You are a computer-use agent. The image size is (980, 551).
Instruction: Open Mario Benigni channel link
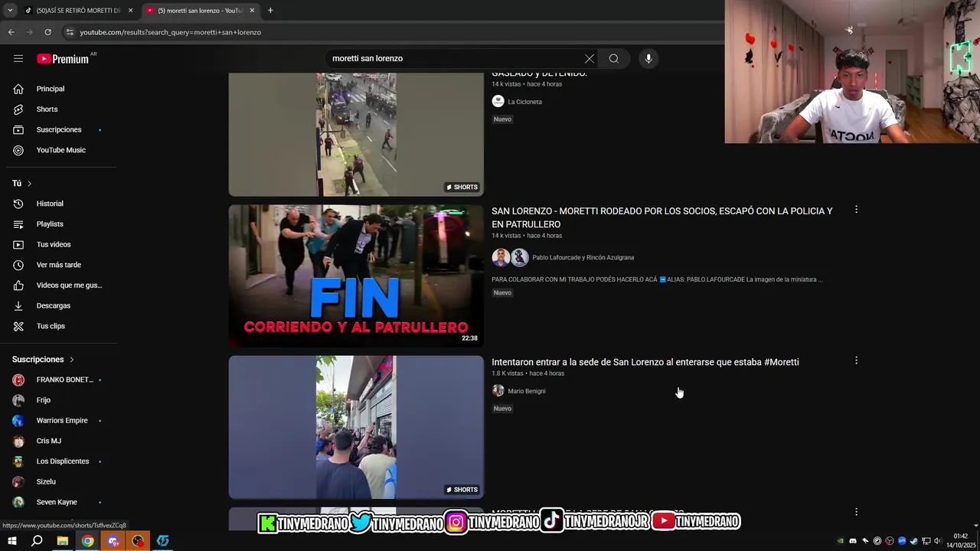(x=527, y=391)
